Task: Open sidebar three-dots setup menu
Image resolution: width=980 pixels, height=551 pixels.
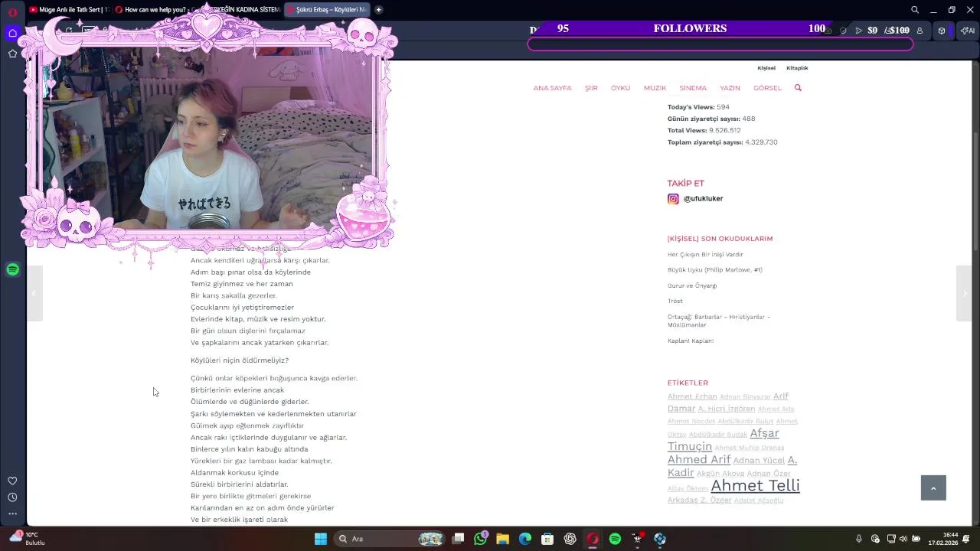Action: click(12, 514)
